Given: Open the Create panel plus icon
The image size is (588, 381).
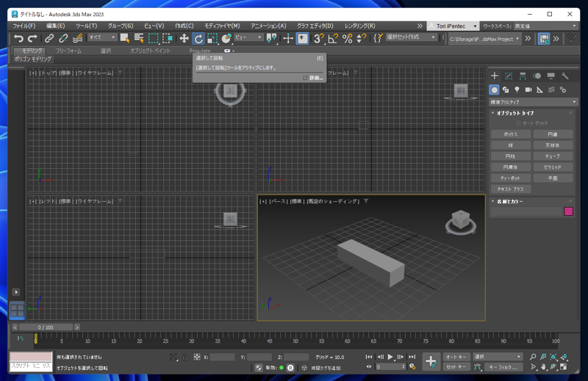Looking at the screenshot, I should click(x=495, y=76).
